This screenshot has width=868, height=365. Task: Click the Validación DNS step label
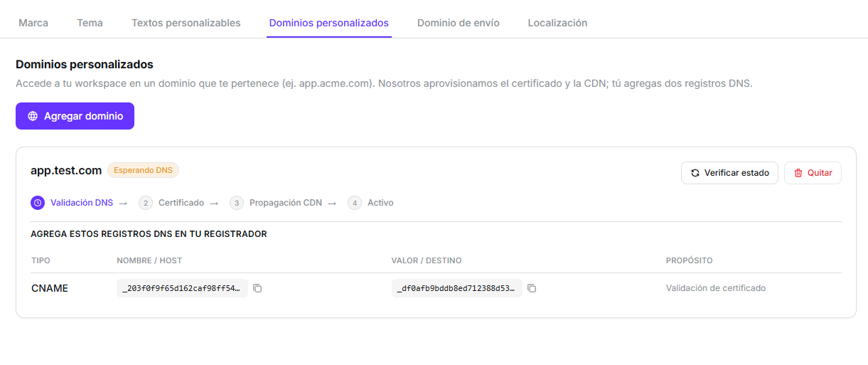point(82,203)
